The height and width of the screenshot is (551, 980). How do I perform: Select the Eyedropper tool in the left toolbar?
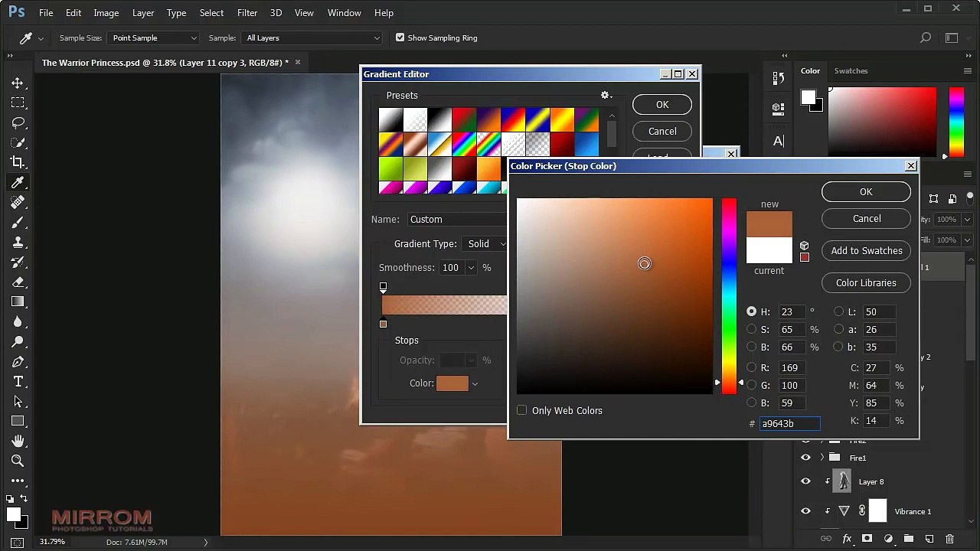click(18, 182)
